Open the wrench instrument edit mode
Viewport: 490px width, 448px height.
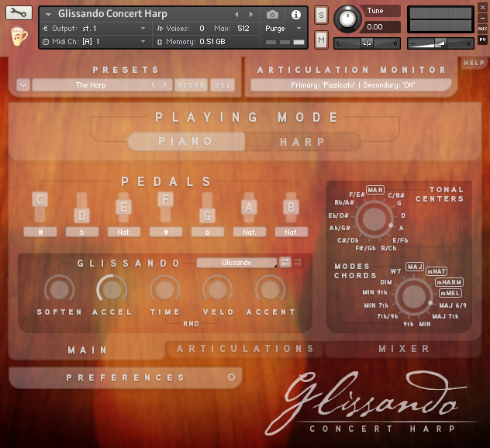19,13
